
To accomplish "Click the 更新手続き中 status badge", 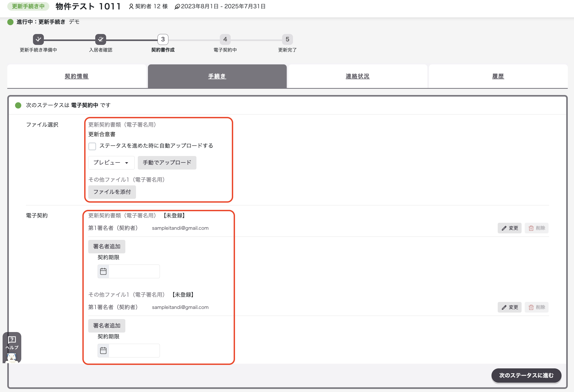I will [x=28, y=6].
